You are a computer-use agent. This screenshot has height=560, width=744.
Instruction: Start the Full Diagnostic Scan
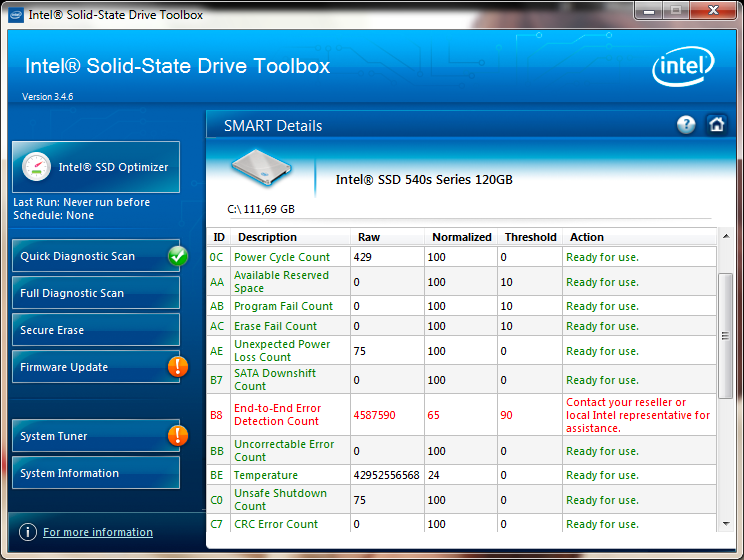(x=96, y=293)
